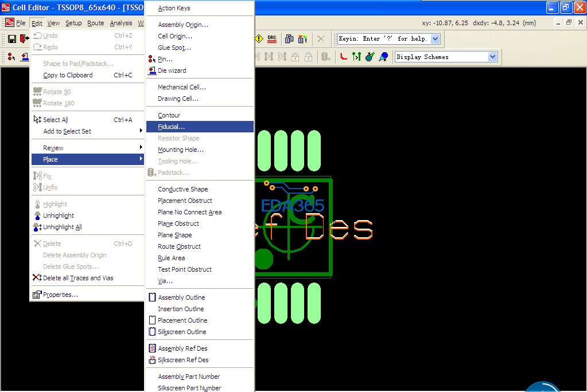Expand the Review submenu
Image resolution: width=587 pixels, height=392 pixels.
coord(88,148)
